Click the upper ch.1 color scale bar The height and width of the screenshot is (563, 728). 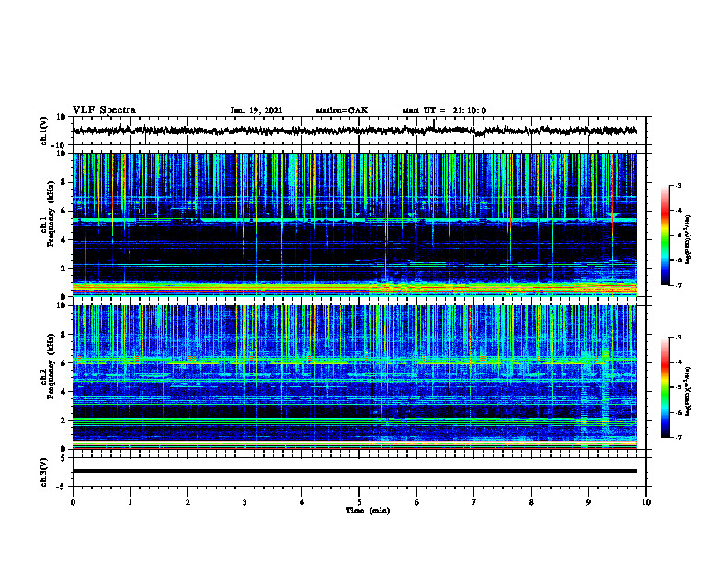pos(665,235)
